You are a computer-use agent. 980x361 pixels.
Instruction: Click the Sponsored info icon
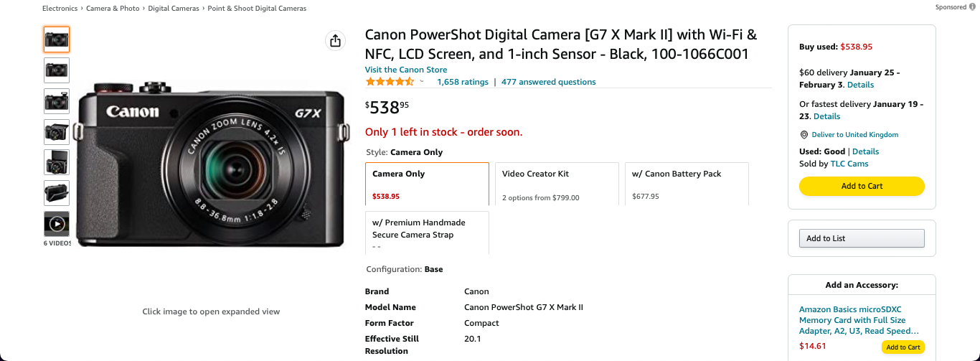coord(972,6)
